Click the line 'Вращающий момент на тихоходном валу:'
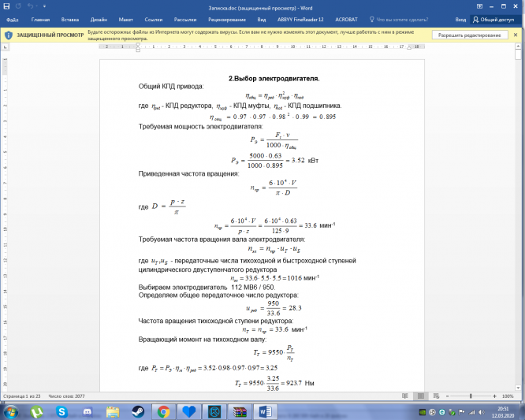Viewport: 525px width, 420px height. [203, 340]
